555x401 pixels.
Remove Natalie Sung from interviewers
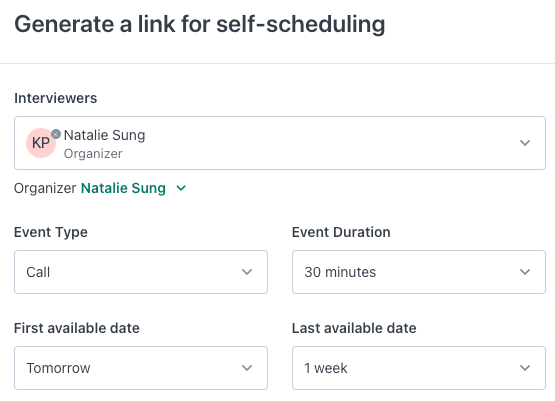coord(56,134)
